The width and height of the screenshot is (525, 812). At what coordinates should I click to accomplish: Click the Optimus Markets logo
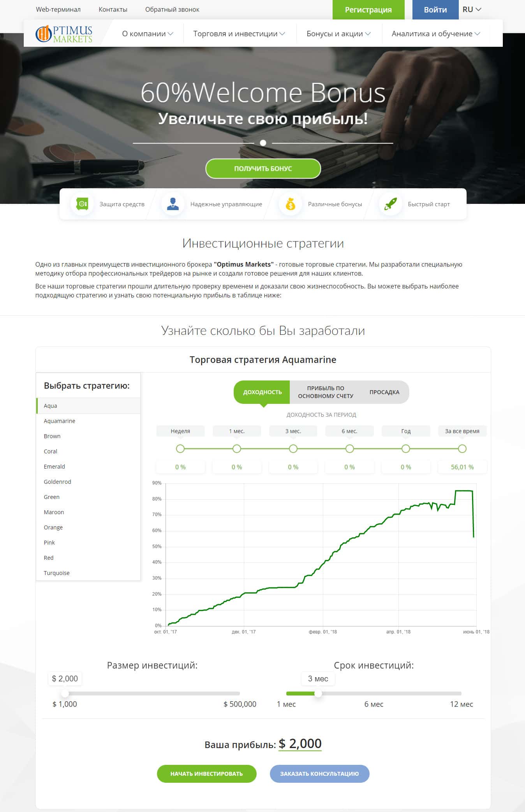[64, 34]
